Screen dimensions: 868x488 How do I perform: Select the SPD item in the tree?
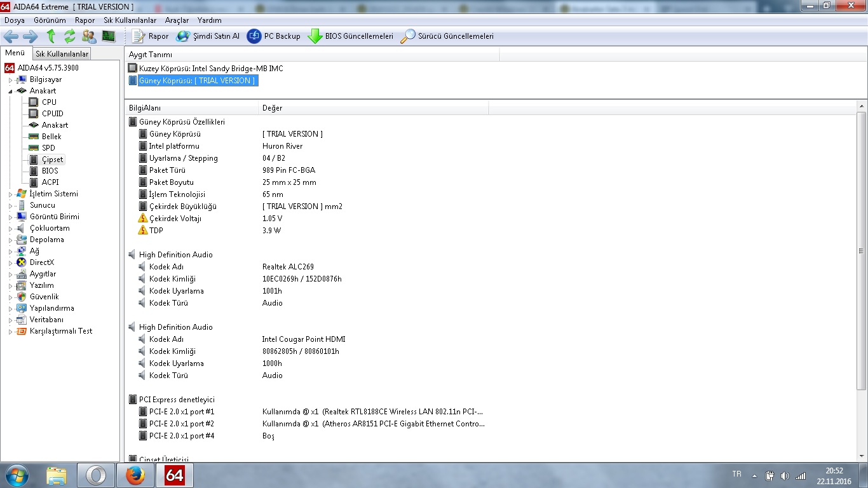point(48,148)
